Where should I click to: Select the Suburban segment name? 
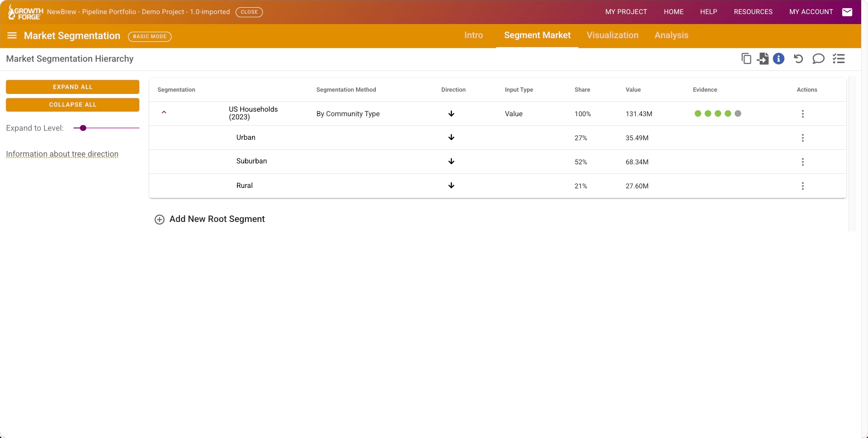click(252, 161)
